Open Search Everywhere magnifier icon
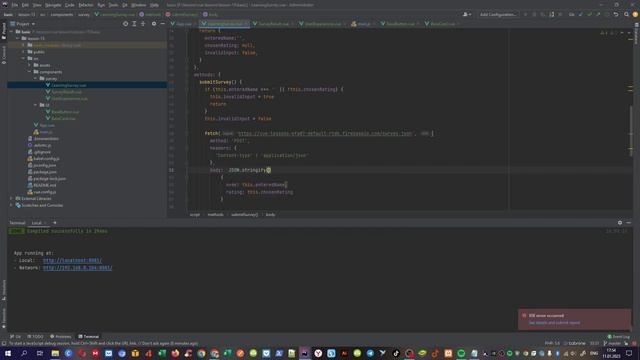 [627, 15]
